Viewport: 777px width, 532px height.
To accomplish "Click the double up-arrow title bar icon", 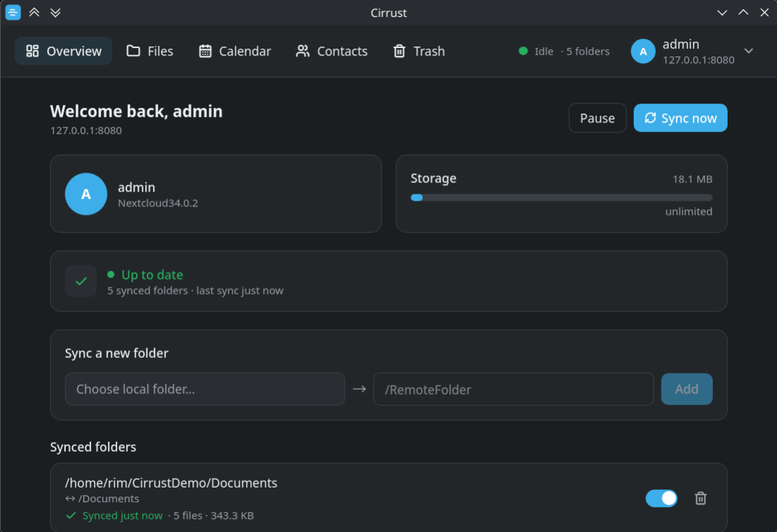I will (x=34, y=13).
